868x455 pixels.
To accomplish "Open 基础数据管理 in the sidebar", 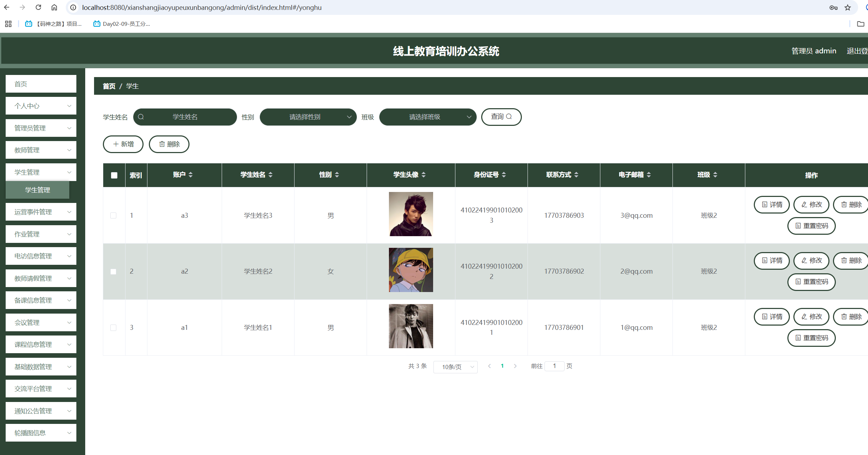I will coord(41,367).
